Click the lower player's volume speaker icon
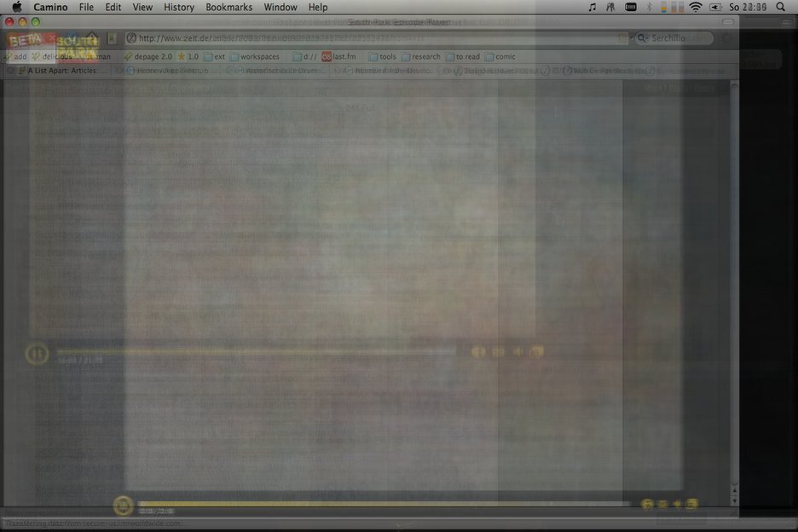 coord(677,504)
